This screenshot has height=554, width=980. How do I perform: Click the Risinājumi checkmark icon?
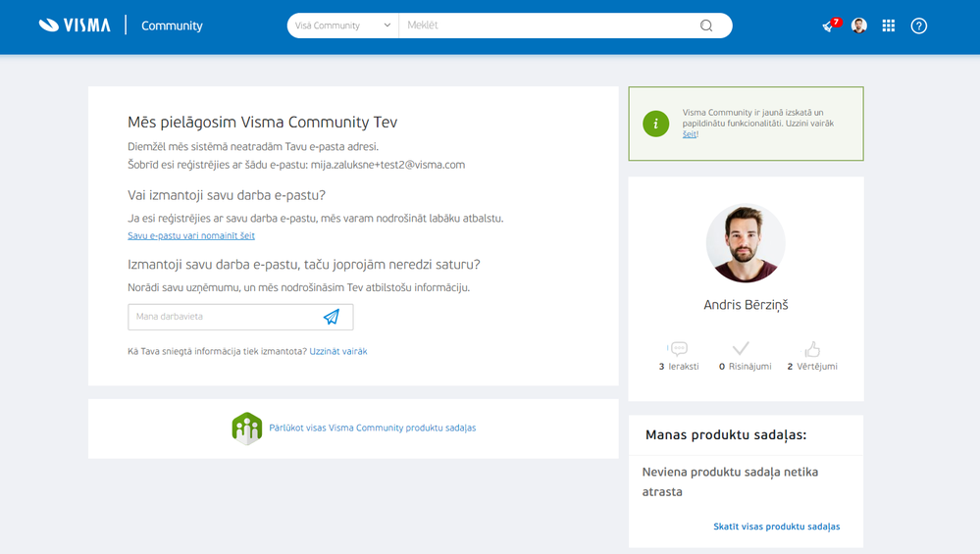741,348
